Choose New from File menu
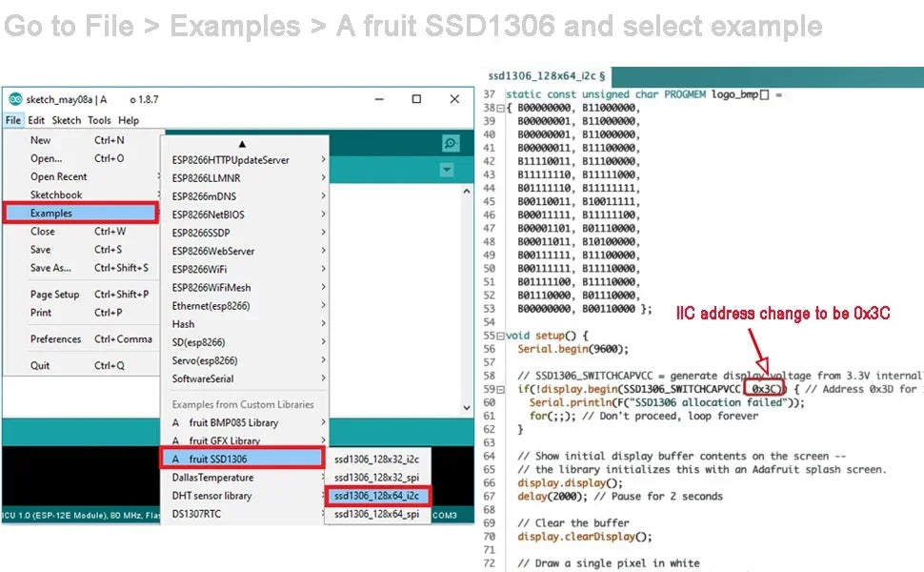 click(81, 140)
